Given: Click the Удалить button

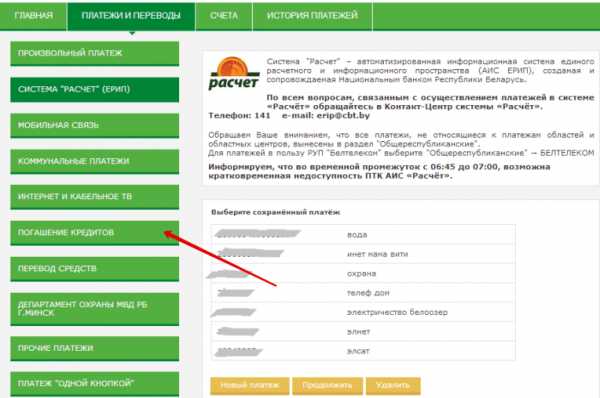Looking at the screenshot, I should tap(393, 385).
